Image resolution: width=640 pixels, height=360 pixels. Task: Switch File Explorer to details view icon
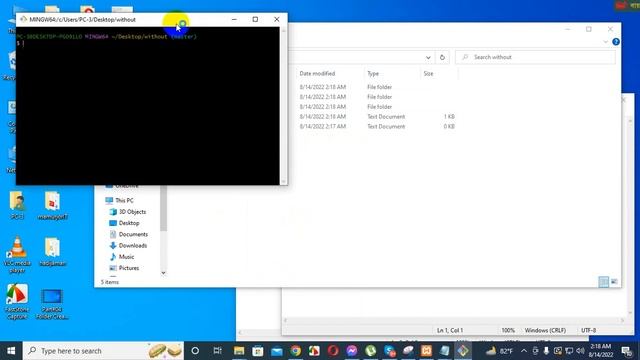pyautogui.click(x=603, y=282)
